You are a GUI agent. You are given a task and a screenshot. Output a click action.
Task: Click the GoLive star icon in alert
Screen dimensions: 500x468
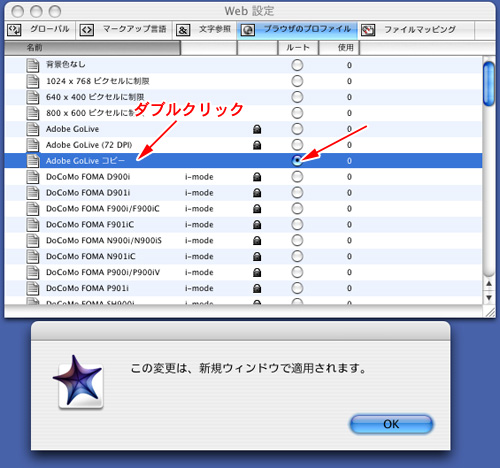coord(79,382)
